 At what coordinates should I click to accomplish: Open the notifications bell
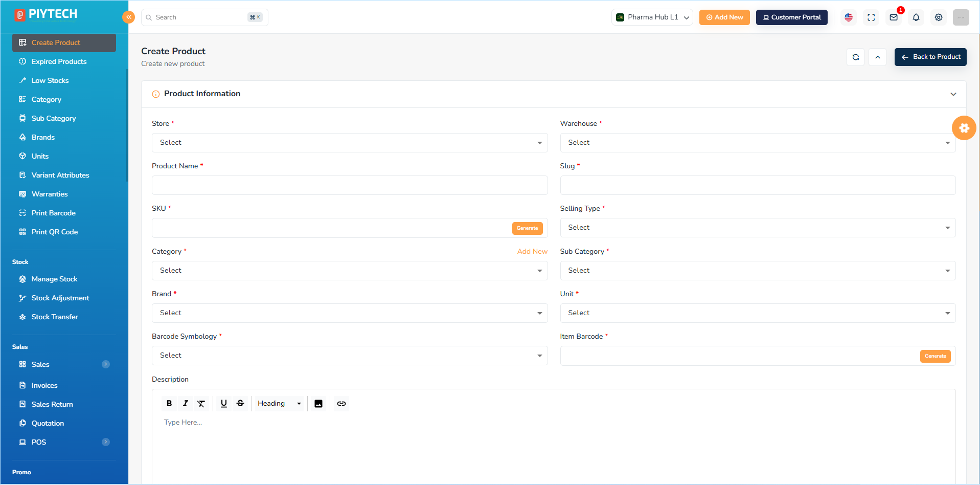coord(916,17)
